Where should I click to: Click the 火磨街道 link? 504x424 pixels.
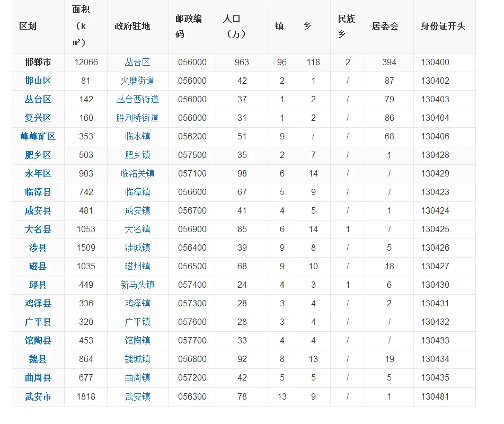(x=137, y=81)
